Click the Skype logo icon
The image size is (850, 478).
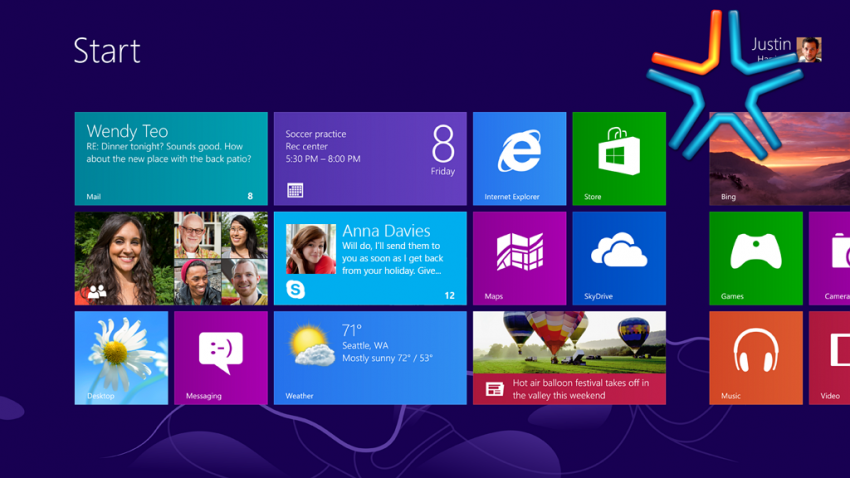click(295, 289)
